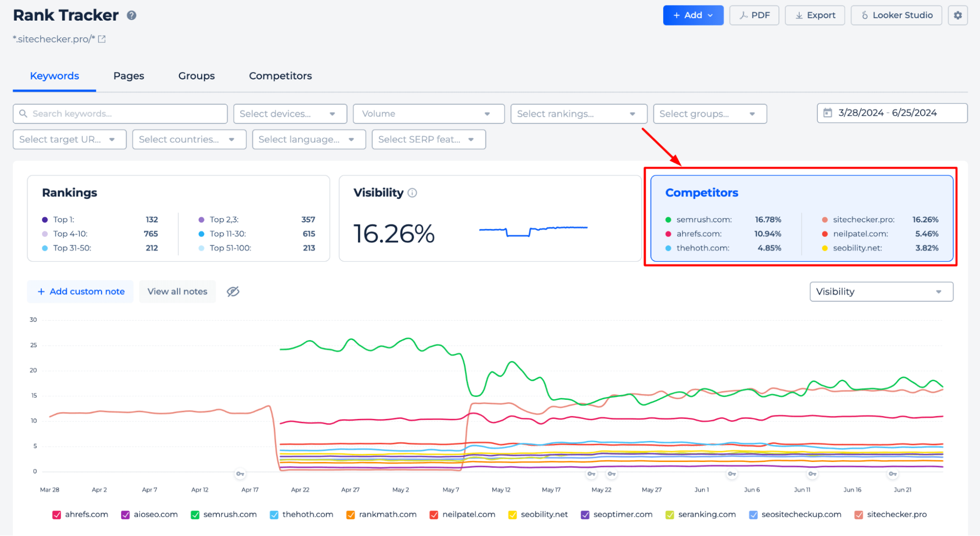
Task: Open the Visibility chart metric dropdown
Action: [881, 292]
